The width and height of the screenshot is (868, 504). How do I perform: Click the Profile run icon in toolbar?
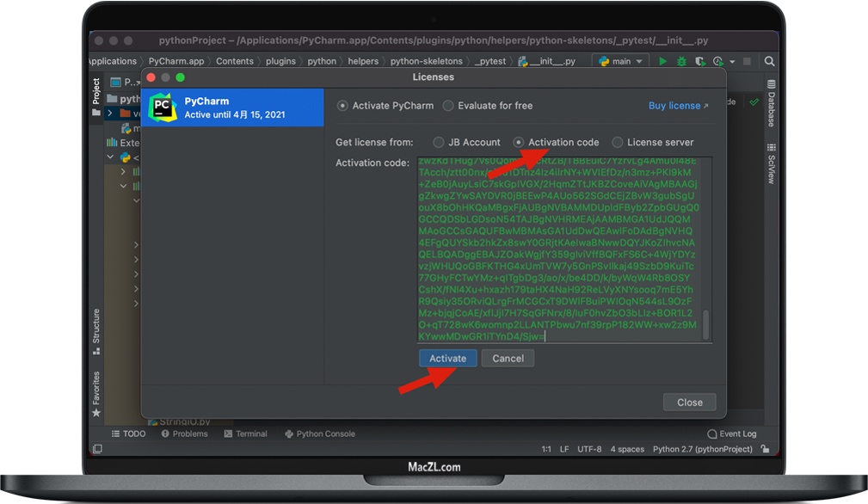(718, 61)
